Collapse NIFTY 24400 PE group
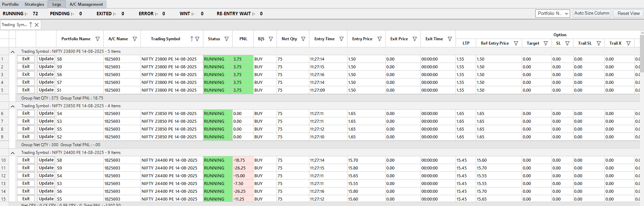The height and width of the screenshot is (206, 644). [x=12, y=153]
